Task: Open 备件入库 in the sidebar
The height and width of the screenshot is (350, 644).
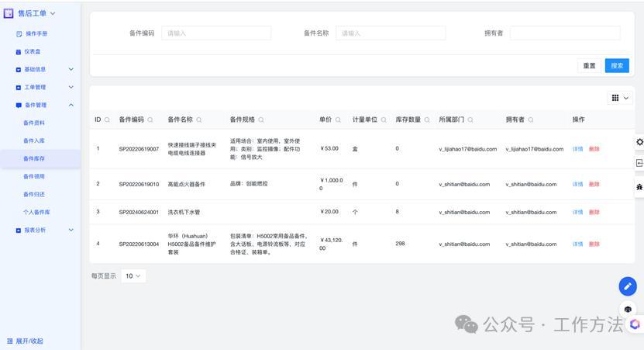Action: [34, 140]
